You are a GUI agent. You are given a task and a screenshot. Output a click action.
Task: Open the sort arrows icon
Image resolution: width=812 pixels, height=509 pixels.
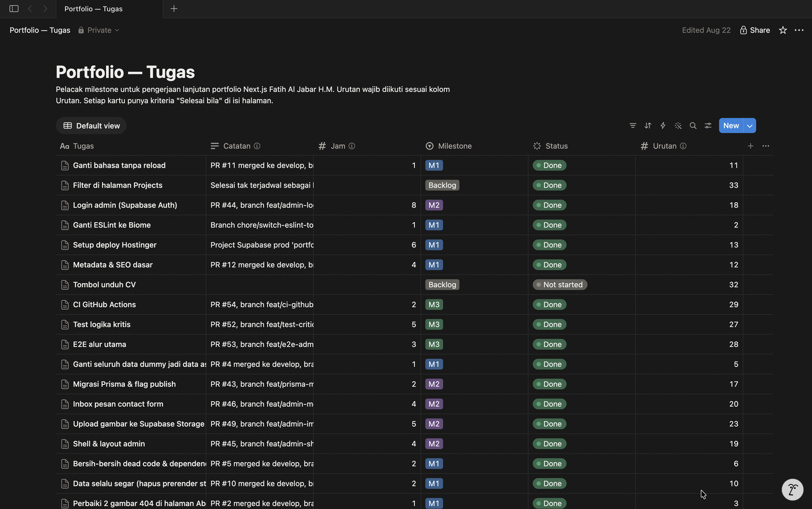click(648, 126)
